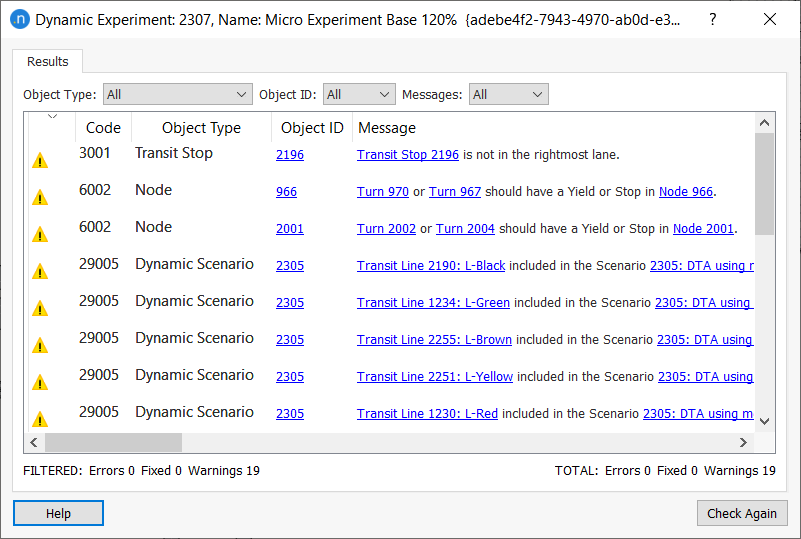
Task: Sort by the Code column header
Action: pyautogui.click(x=103, y=128)
